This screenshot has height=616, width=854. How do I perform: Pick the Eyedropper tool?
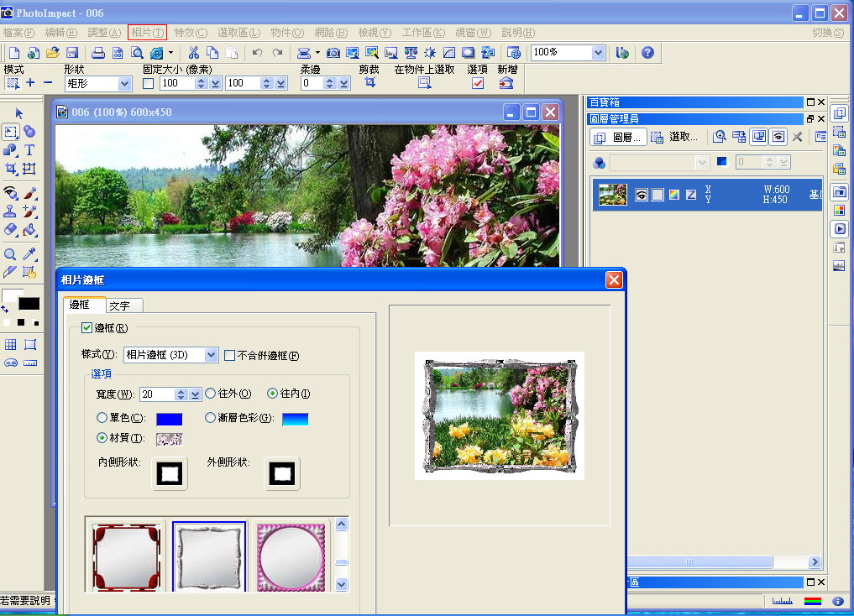tap(29, 253)
